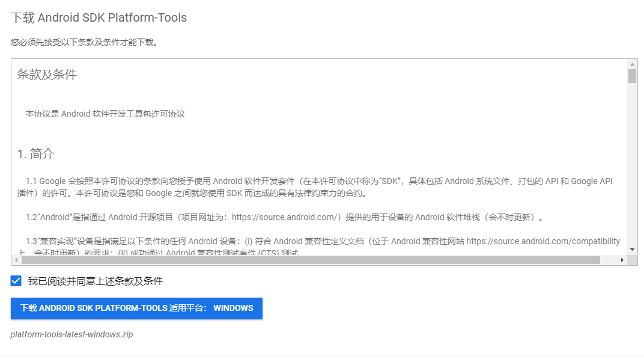The width and height of the screenshot is (644, 356).
Task: Click paragraph 1.3 defining "兼容实现" devices
Action: 319,246
